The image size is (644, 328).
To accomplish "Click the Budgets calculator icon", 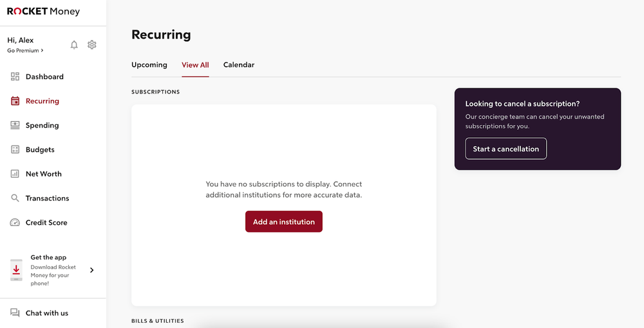I will pos(15,150).
